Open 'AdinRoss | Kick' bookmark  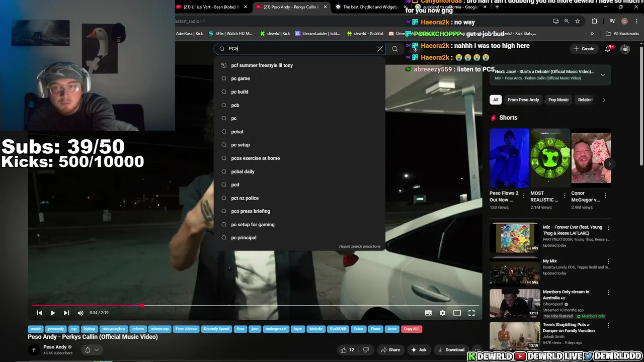coord(189,34)
